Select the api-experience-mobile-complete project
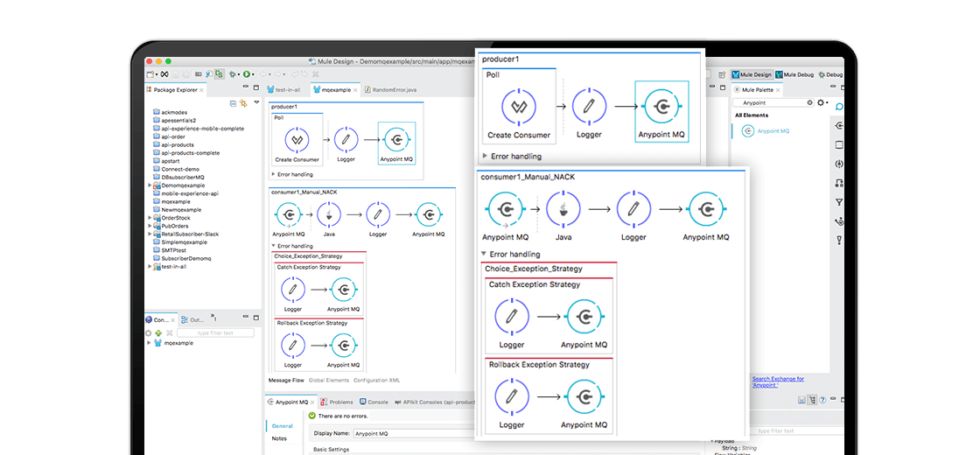Viewport: 980px width, 455px height. tap(202, 129)
